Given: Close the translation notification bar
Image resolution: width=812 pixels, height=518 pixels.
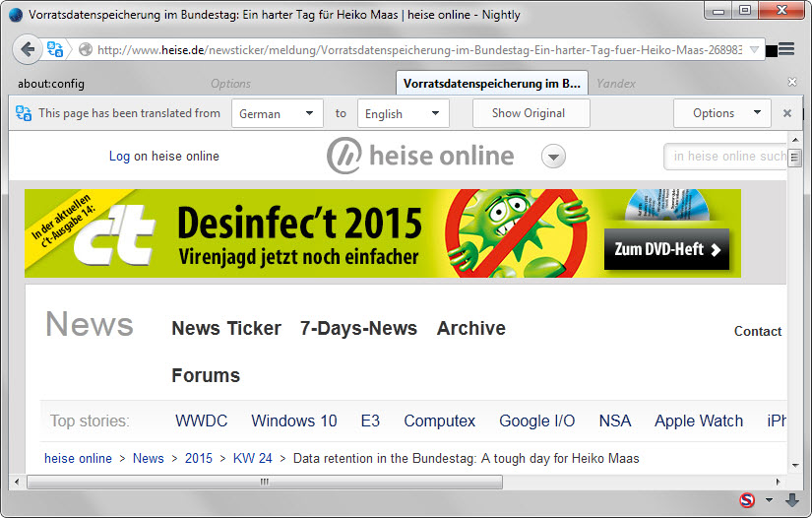Looking at the screenshot, I should point(787,113).
